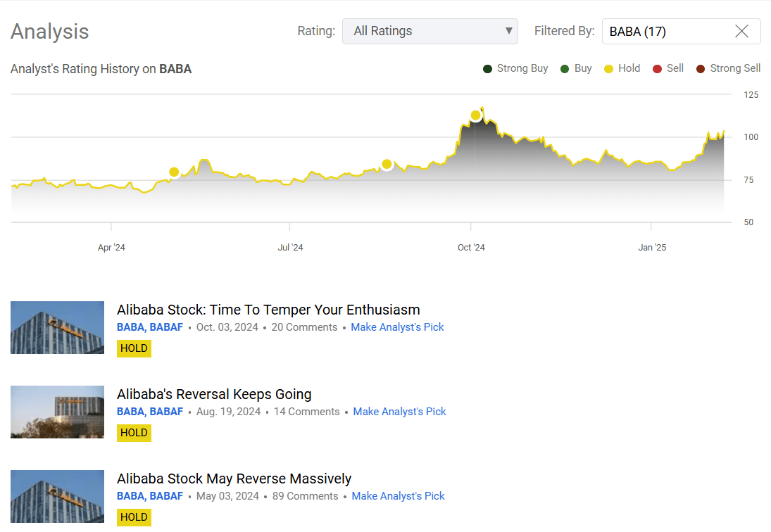
Task: Open "Alibaba Stock May Reverse Massively"
Action: [x=234, y=478]
